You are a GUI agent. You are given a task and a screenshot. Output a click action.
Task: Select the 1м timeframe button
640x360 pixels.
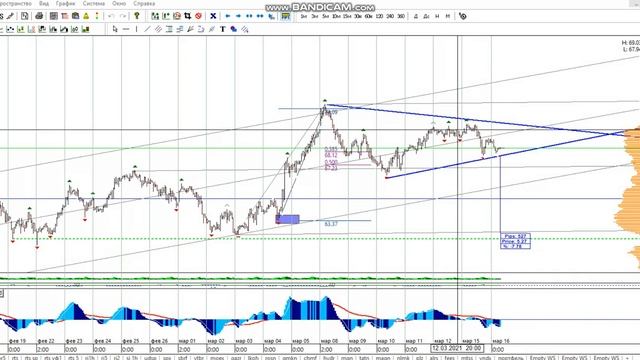pos(304,16)
